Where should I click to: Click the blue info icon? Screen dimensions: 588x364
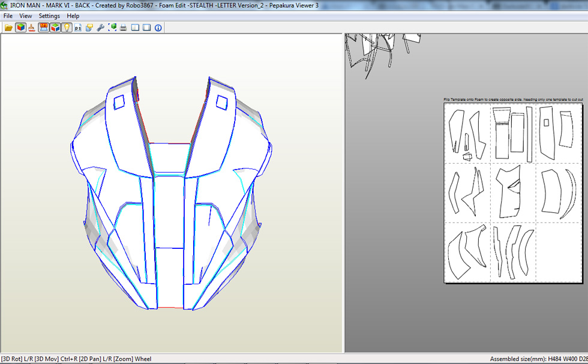pyautogui.click(x=158, y=28)
